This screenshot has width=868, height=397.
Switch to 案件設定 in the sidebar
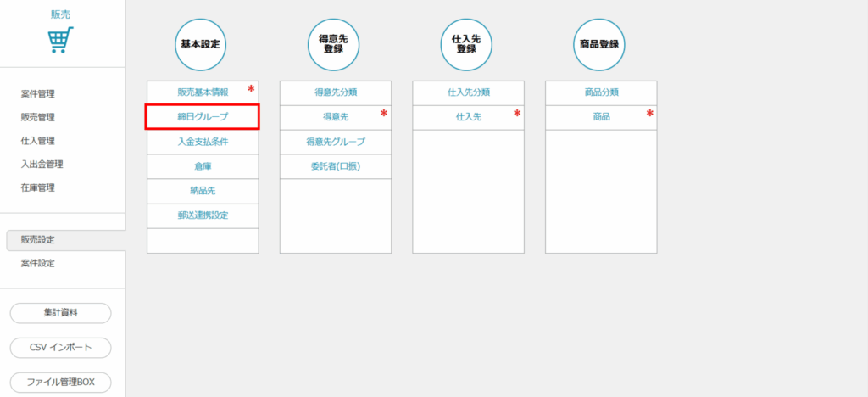pyautogui.click(x=38, y=263)
